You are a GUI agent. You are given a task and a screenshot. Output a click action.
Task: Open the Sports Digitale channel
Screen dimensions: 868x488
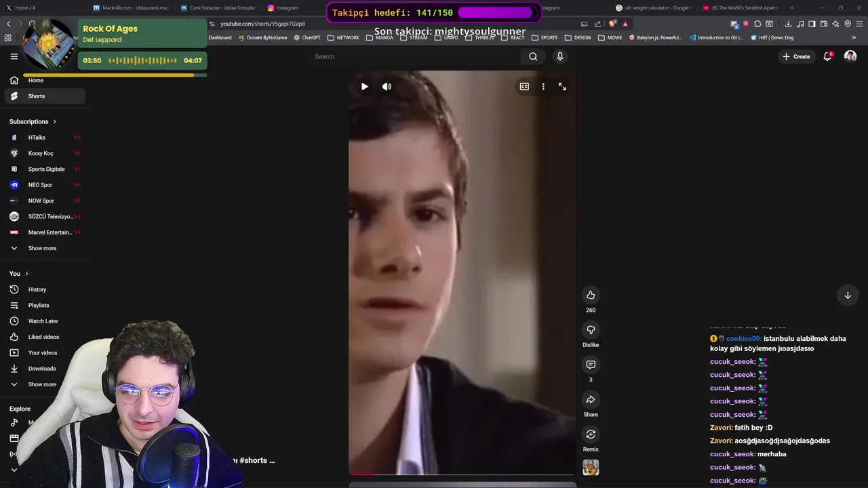45,169
